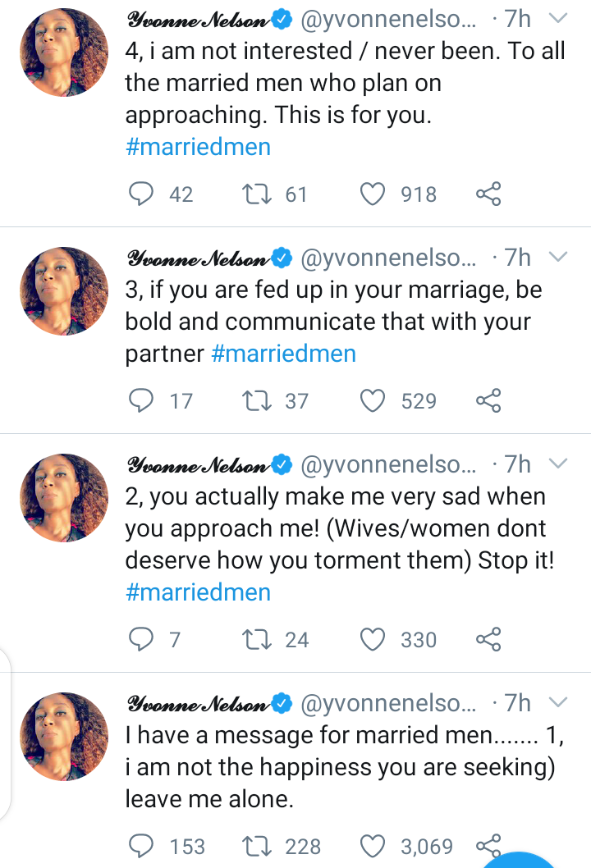Open the dropdown arrow on tweet number 2
Screen dimensions: 591x868
pyautogui.click(x=557, y=464)
